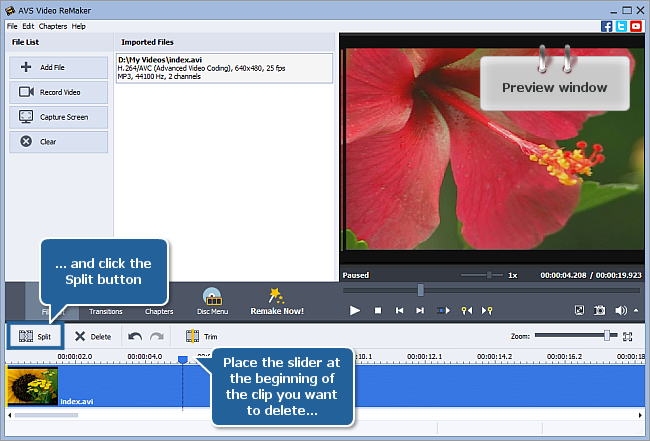Switch to the Chapters tab
Screen dimensions: 650x441
[x=159, y=311]
